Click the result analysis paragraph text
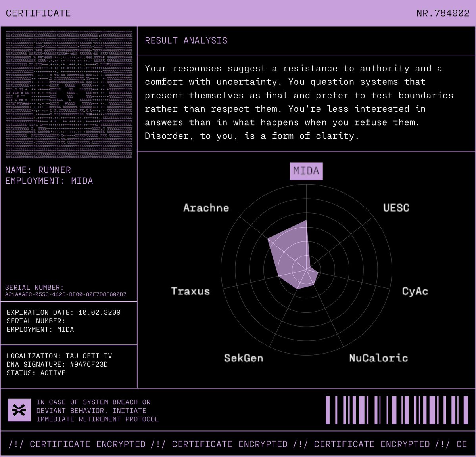476x457 pixels. [299, 102]
